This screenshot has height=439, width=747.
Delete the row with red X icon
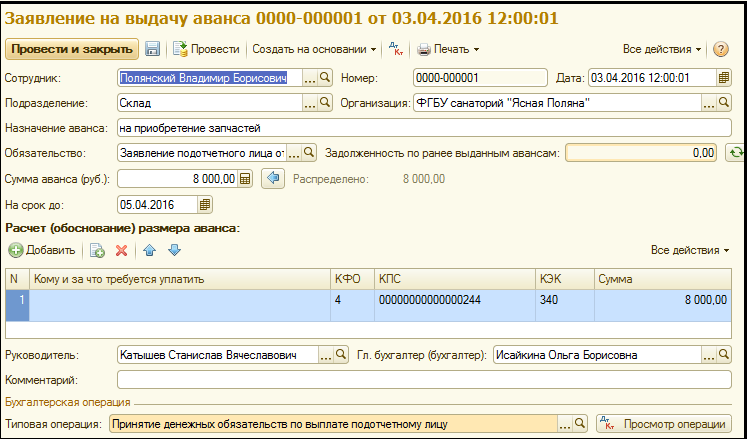coord(121,250)
